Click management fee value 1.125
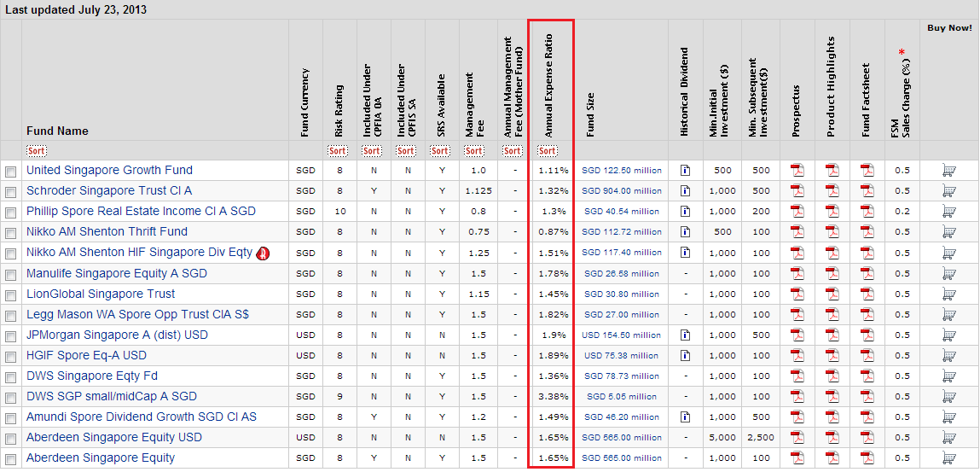The image size is (980, 472). (478, 190)
